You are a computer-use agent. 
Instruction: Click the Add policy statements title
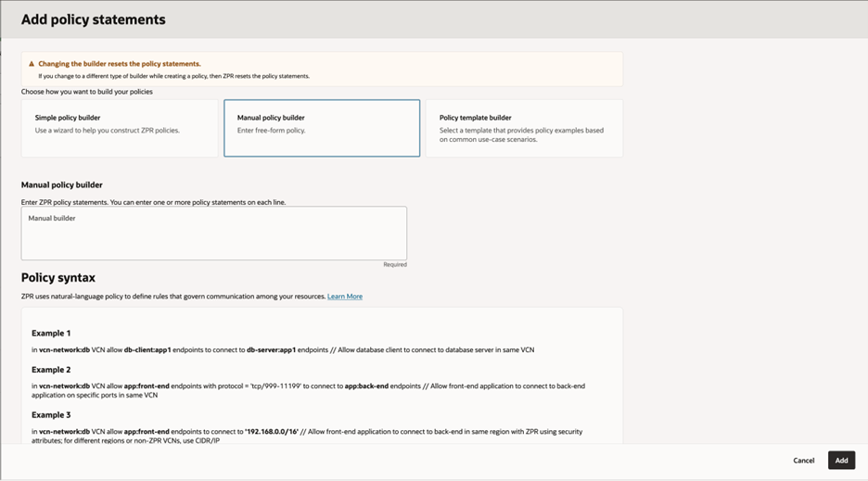tap(94, 19)
